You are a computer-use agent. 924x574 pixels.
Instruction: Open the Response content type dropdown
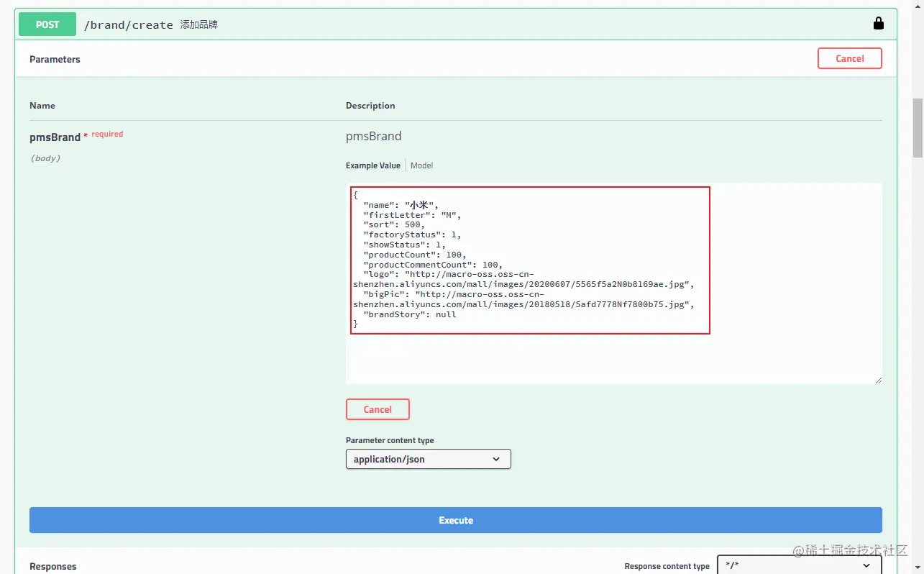798,565
